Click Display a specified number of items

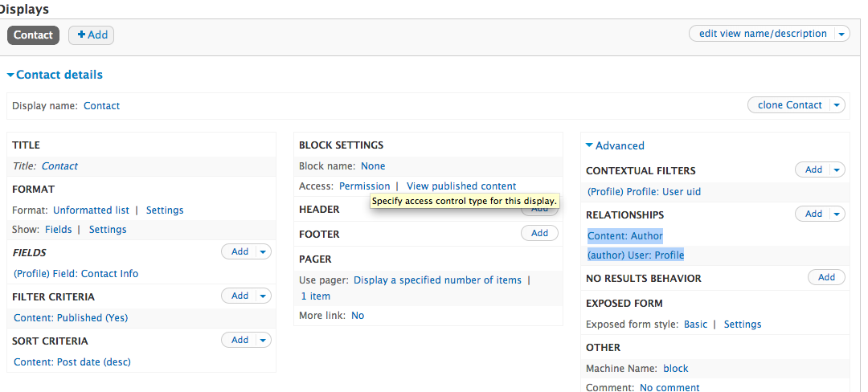[437, 280]
